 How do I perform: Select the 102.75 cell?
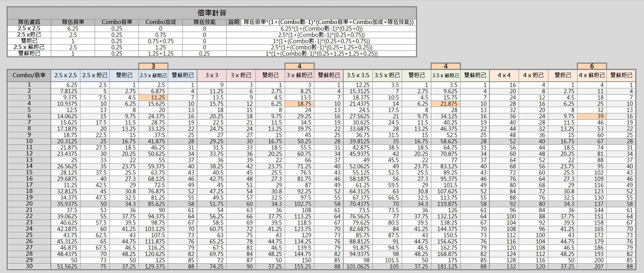pos(299,204)
